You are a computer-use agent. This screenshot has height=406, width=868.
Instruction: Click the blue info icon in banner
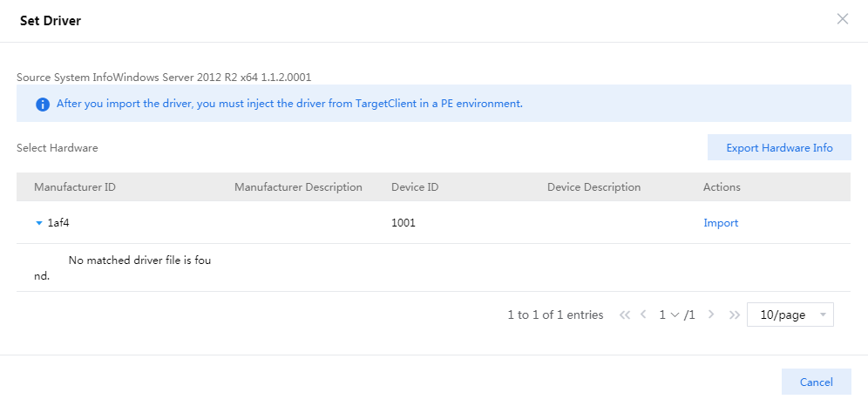(x=42, y=104)
